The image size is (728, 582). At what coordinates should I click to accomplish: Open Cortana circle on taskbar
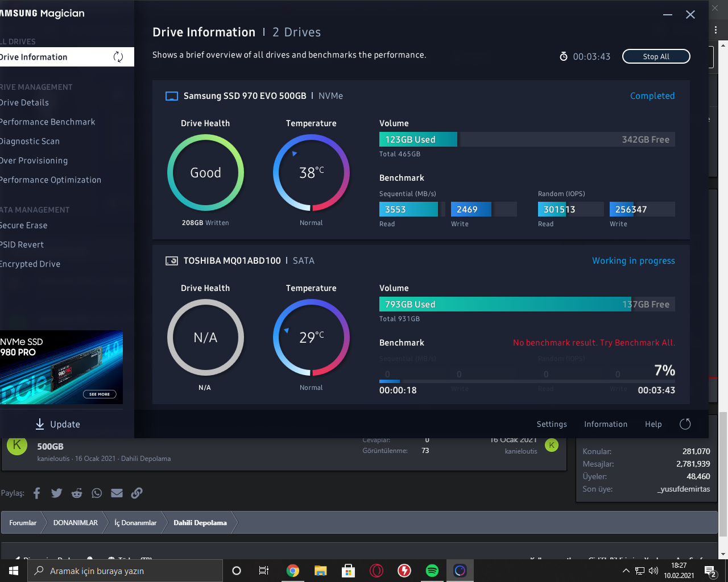click(237, 571)
